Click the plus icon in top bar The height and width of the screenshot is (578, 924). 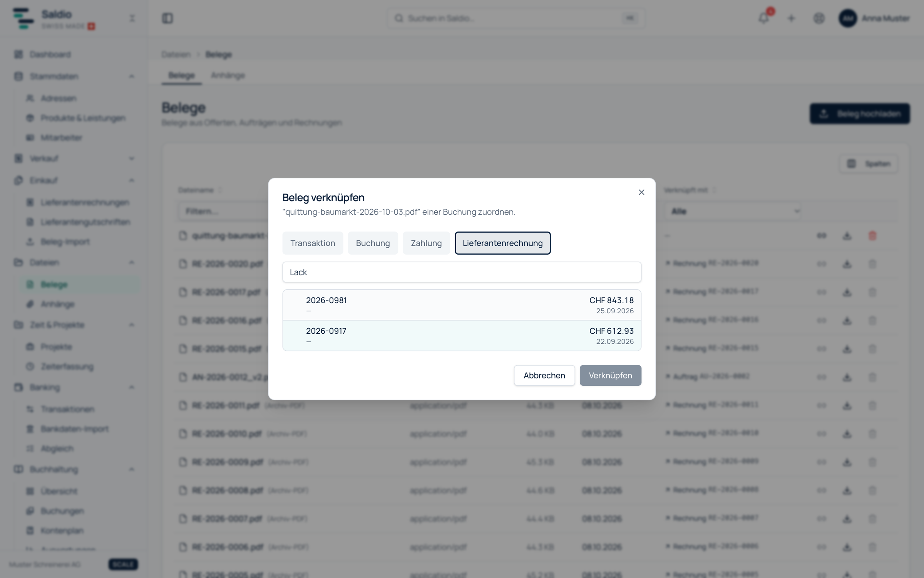(x=791, y=18)
